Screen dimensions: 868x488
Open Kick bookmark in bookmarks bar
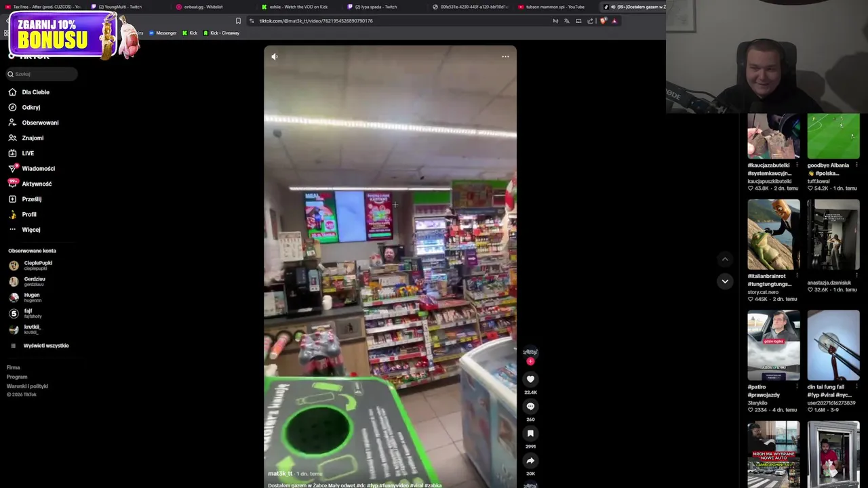(x=190, y=33)
